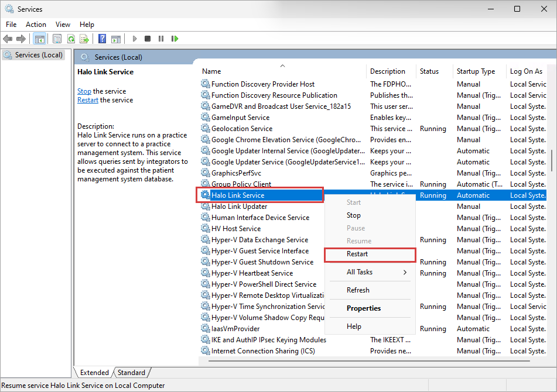
Task: Switch to the Standard tab
Action: click(x=131, y=373)
